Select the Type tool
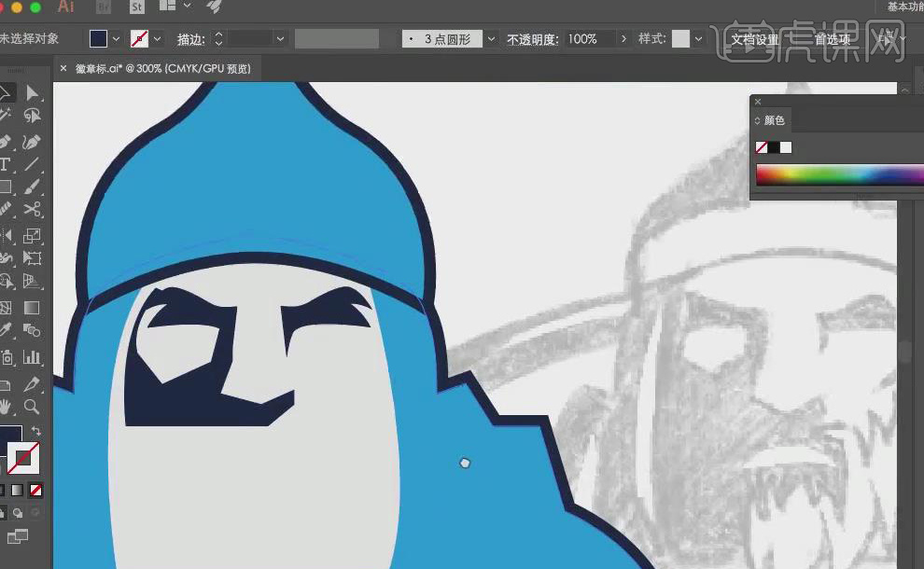The width and height of the screenshot is (924, 569). coord(6,164)
